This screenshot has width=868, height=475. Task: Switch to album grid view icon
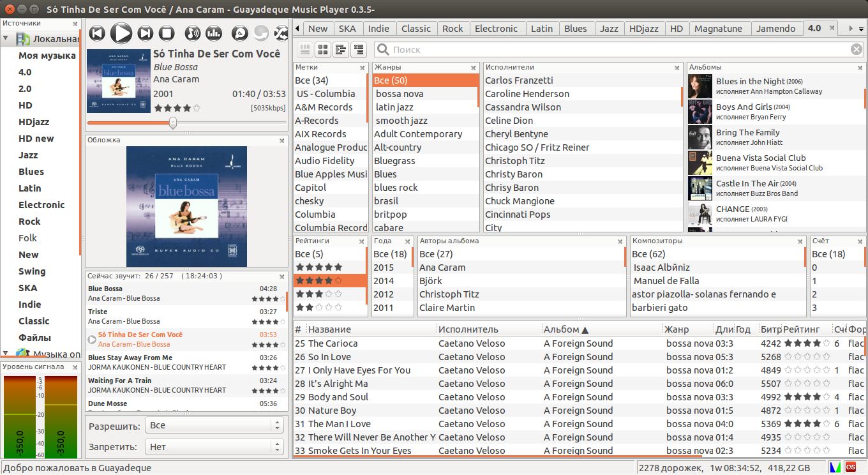pos(323,50)
